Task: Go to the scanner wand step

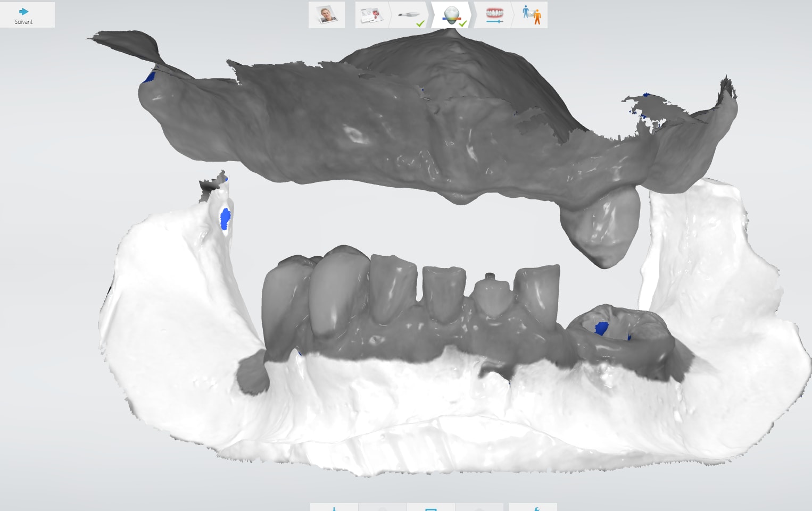Action: 409,15
